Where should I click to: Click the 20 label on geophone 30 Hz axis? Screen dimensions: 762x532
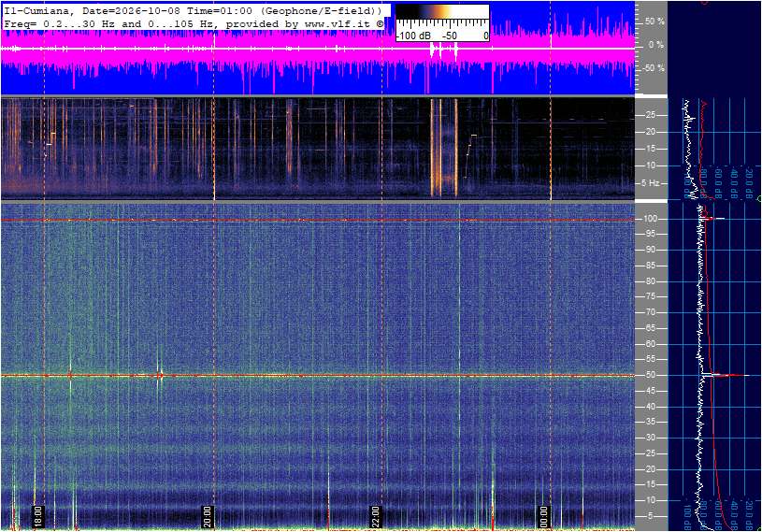point(650,132)
